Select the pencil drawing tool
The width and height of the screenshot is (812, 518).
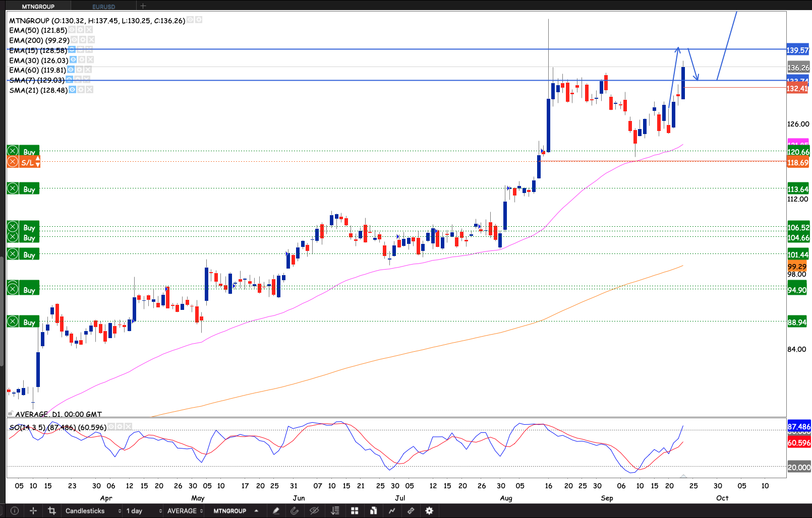click(x=276, y=510)
